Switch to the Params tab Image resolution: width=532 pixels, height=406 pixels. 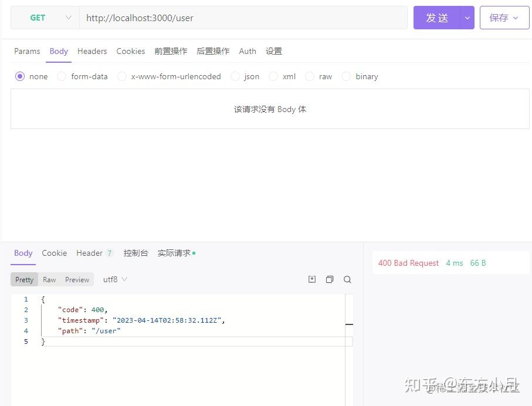(27, 51)
